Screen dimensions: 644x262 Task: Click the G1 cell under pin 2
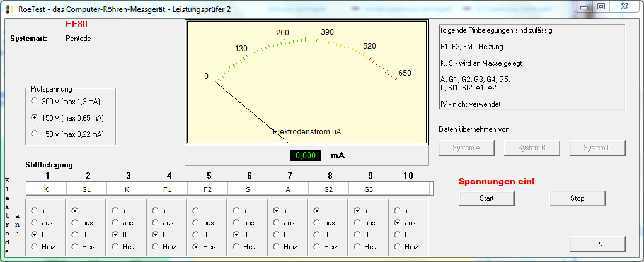tap(86, 189)
